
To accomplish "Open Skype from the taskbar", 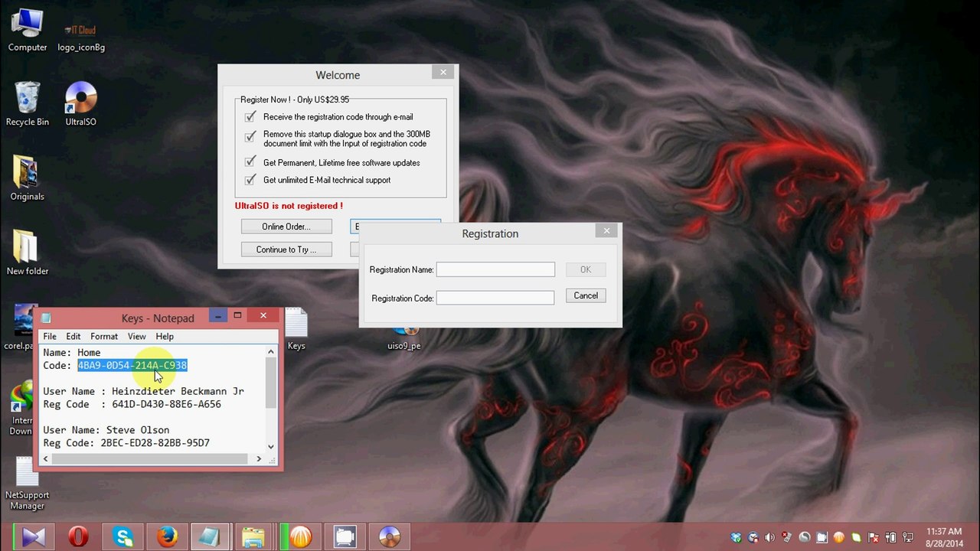I will [x=122, y=537].
